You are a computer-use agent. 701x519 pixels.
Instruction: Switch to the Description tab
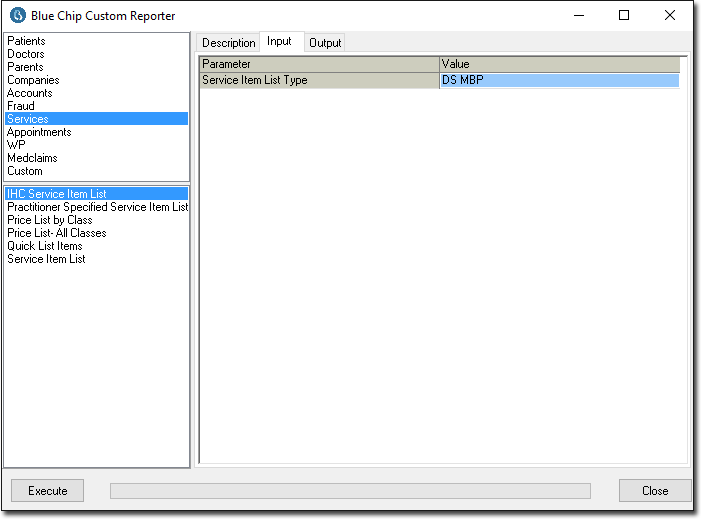coord(229,43)
